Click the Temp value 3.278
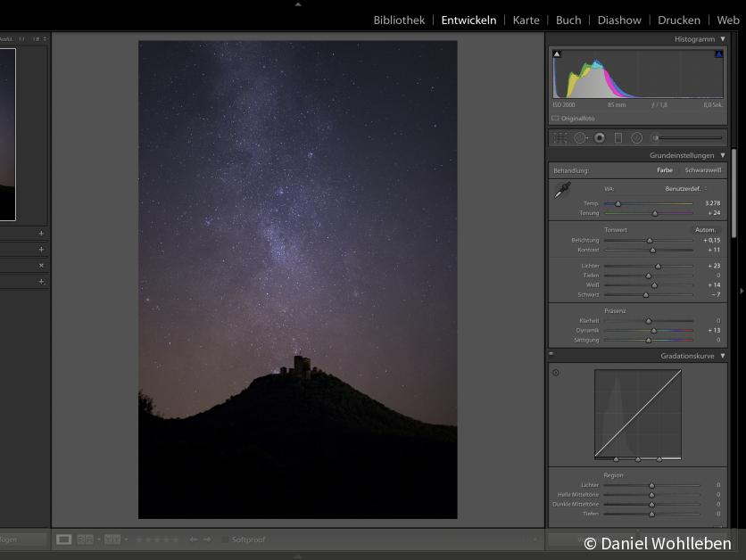The width and height of the screenshot is (746, 560). pyautogui.click(x=712, y=203)
